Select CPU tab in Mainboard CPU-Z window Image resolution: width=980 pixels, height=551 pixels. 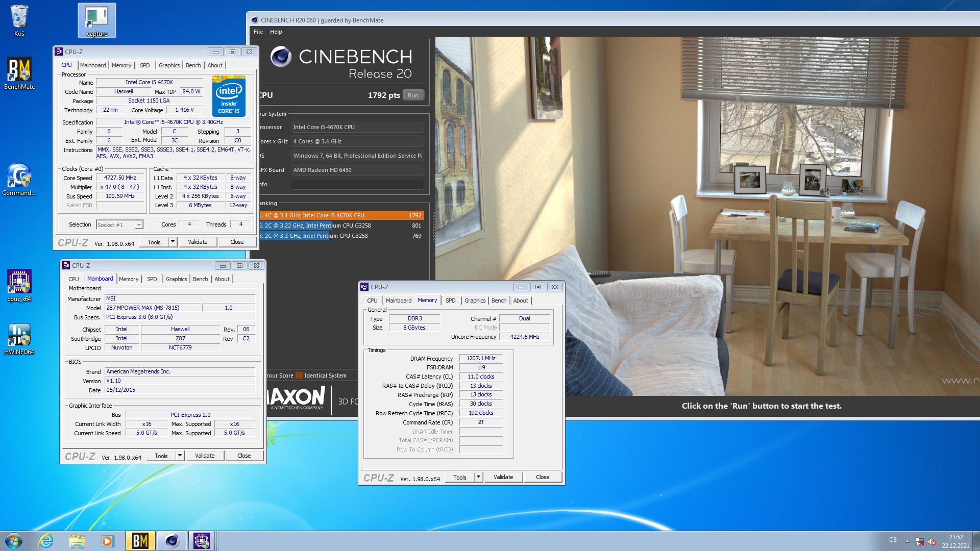[x=73, y=279]
